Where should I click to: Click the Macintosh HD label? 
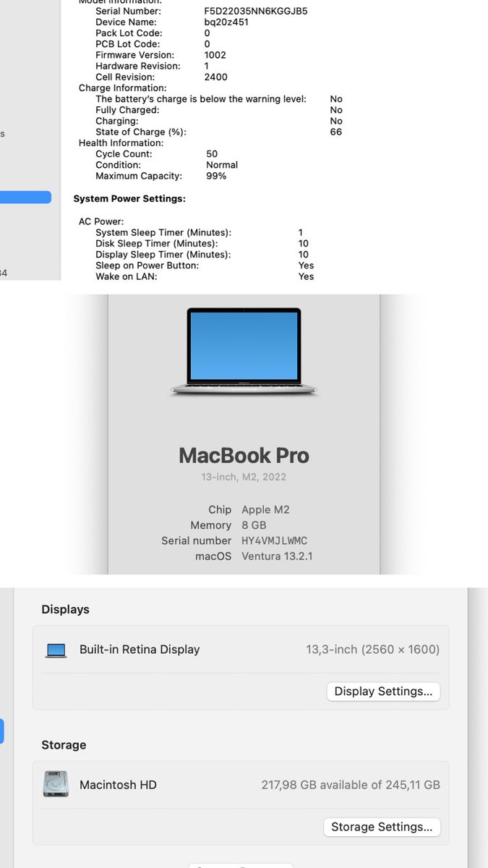[118, 785]
